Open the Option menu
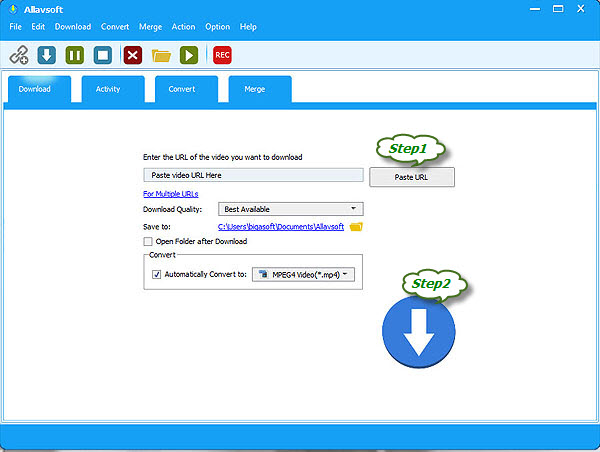The height and width of the screenshot is (452, 600). 218,27
